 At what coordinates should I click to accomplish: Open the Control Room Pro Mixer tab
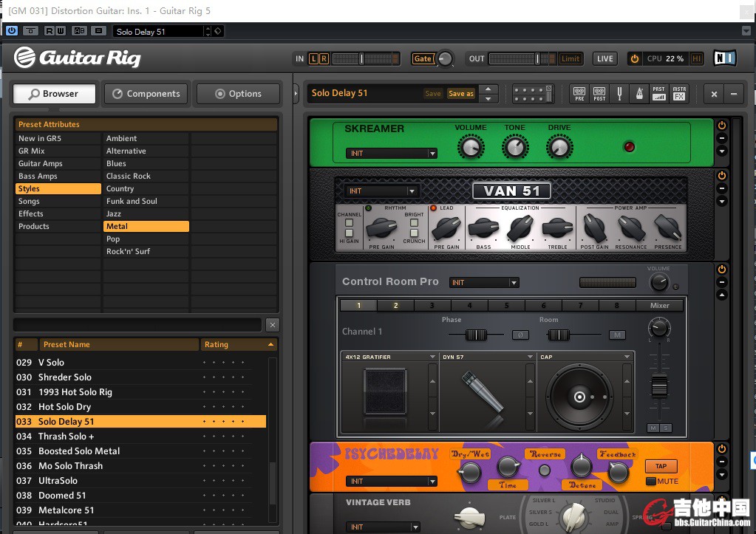(659, 305)
